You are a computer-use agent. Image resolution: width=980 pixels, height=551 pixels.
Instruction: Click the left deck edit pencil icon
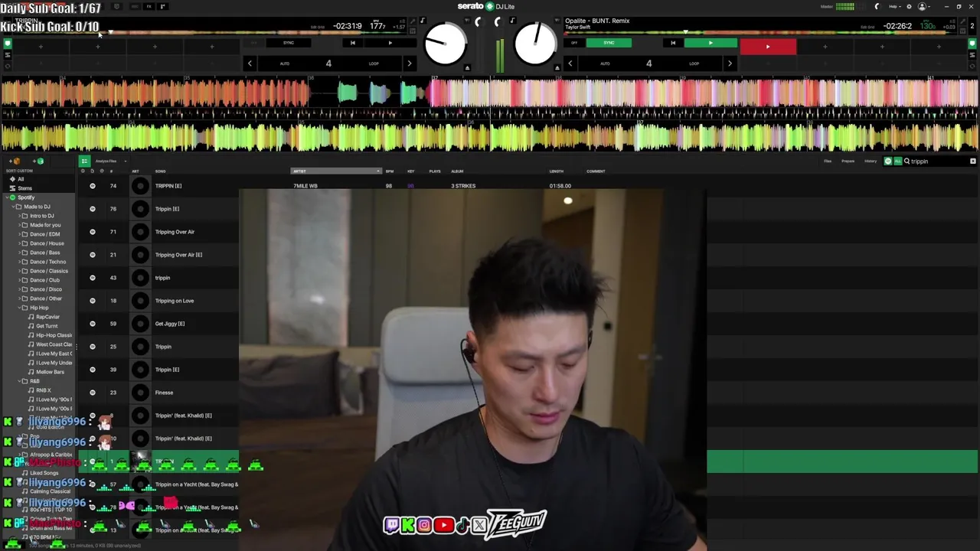(413, 21)
